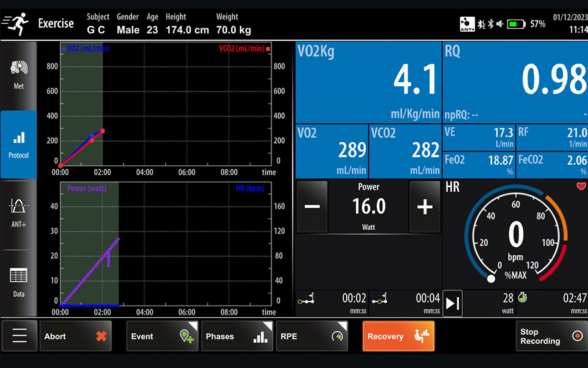
Task: Decrease power with the minus button
Action: pyautogui.click(x=312, y=206)
